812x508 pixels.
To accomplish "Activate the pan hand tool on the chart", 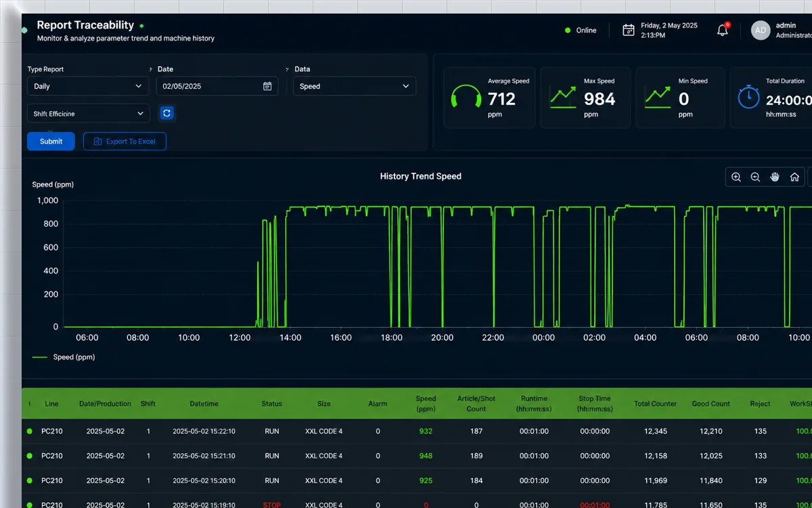I will 775,177.
